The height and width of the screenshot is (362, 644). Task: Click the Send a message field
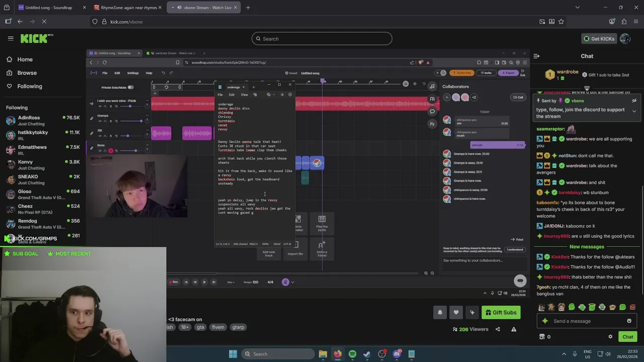click(x=586, y=321)
